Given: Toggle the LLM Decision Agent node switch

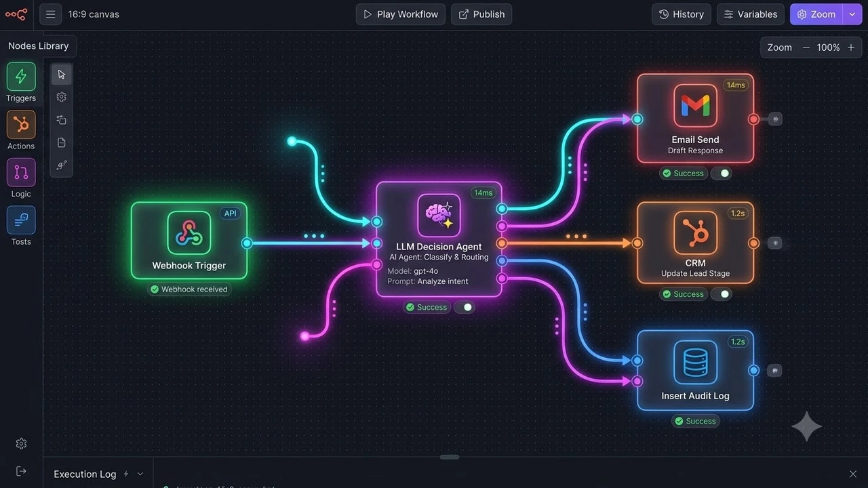Looking at the screenshot, I should pos(465,307).
